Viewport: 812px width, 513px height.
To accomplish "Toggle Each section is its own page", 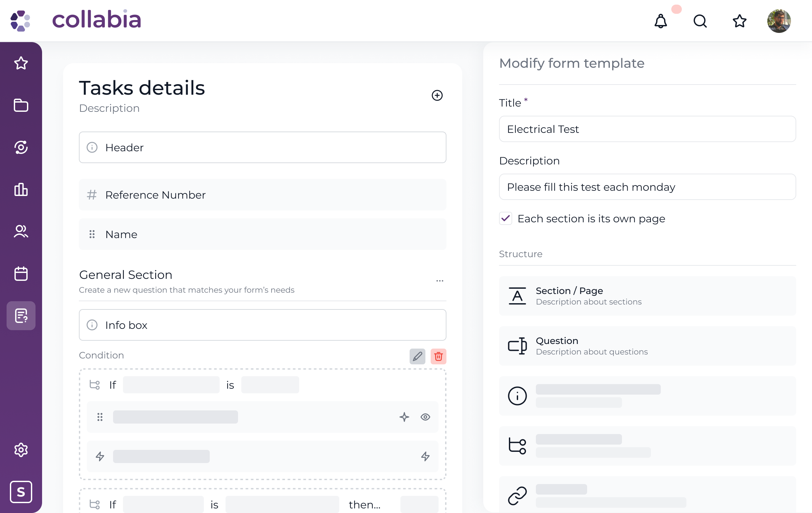I will coord(506,219).
